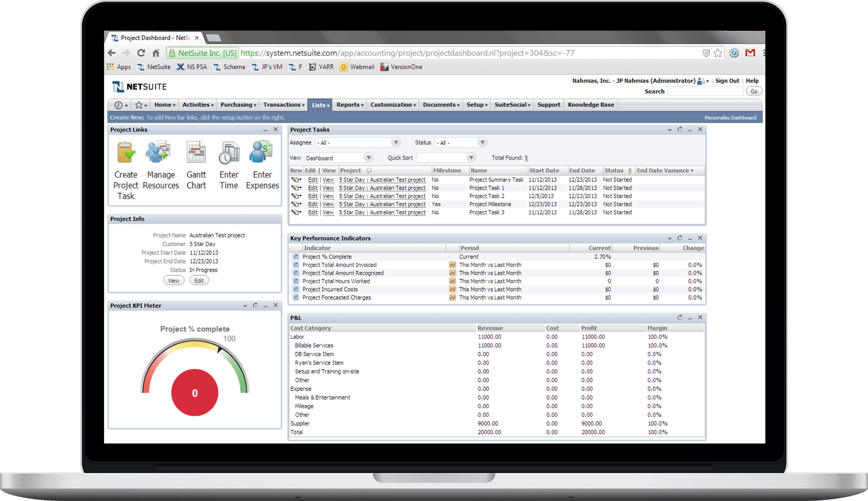Click Edit link for Project Summary Task
The width and height of the screenshot is (868, 501).
[x=313, y=180]
